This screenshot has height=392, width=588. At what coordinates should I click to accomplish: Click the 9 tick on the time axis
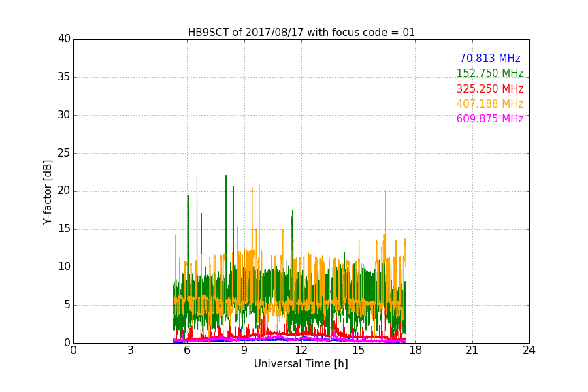click(x=244, y=350)
